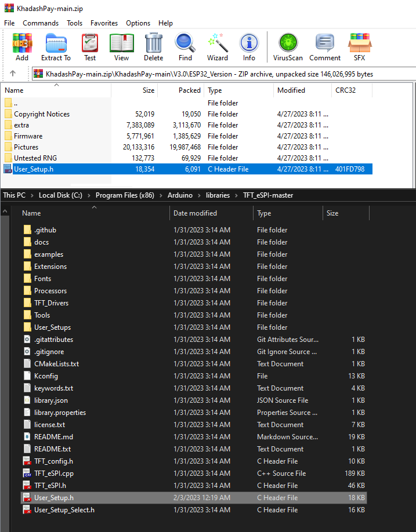Select the license.txt file
The image size is (416, 532).
[x=194, y=424]
